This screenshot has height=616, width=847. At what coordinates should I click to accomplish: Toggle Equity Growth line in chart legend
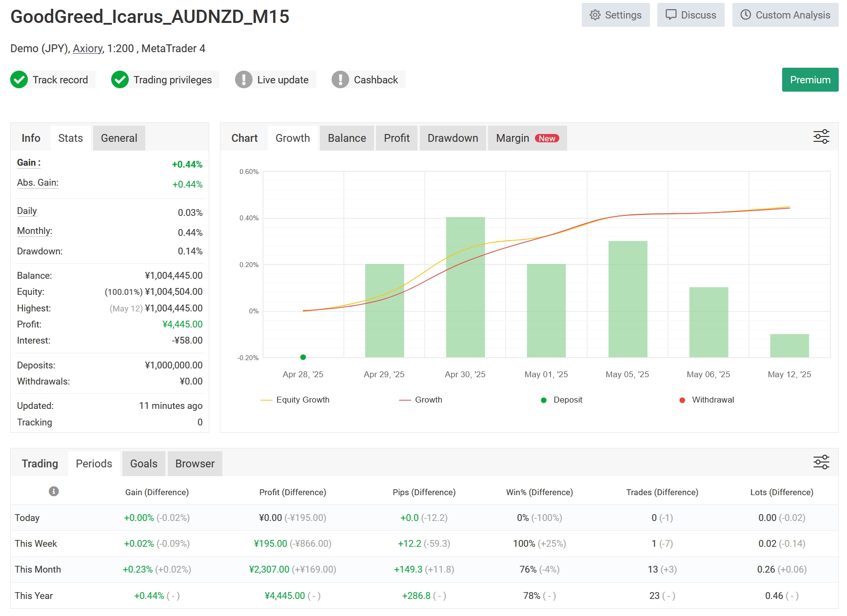pyautogui.click(x=295, y=400)
